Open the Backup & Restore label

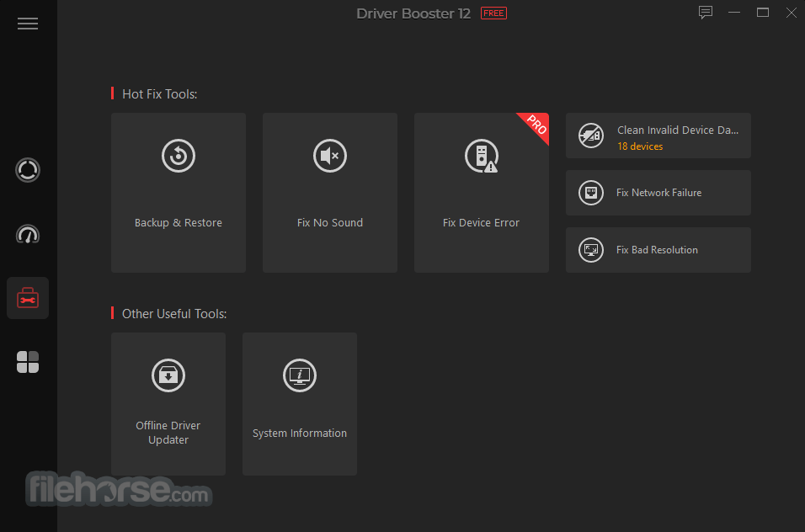click(179, 223)
